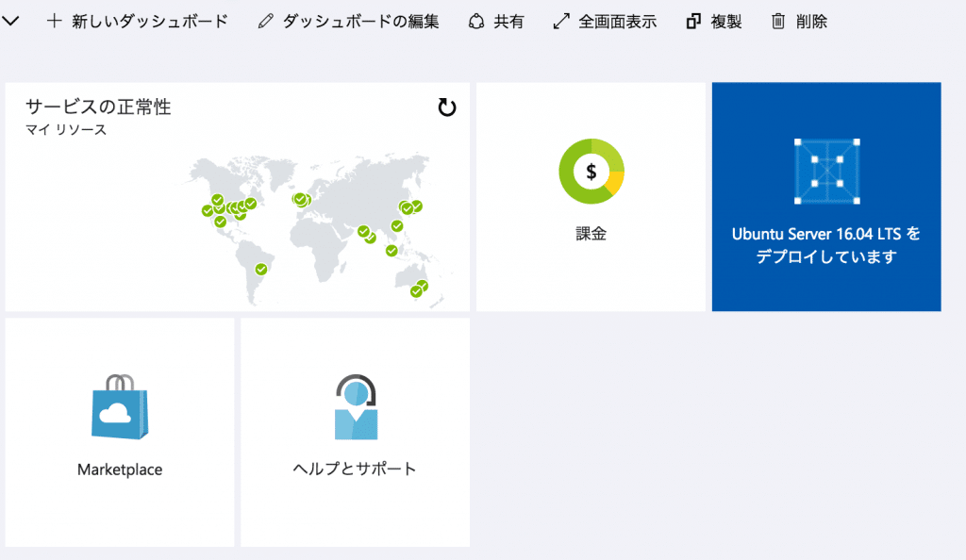Refresh the サービスの正常性 tile
Screen dimensions: 966x560
click(x=446, y=107)
